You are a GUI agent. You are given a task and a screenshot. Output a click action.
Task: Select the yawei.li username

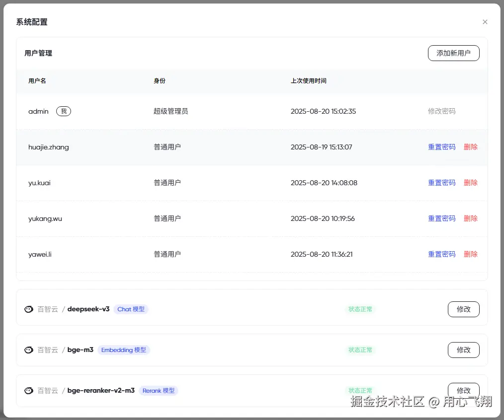click(40, 254)
